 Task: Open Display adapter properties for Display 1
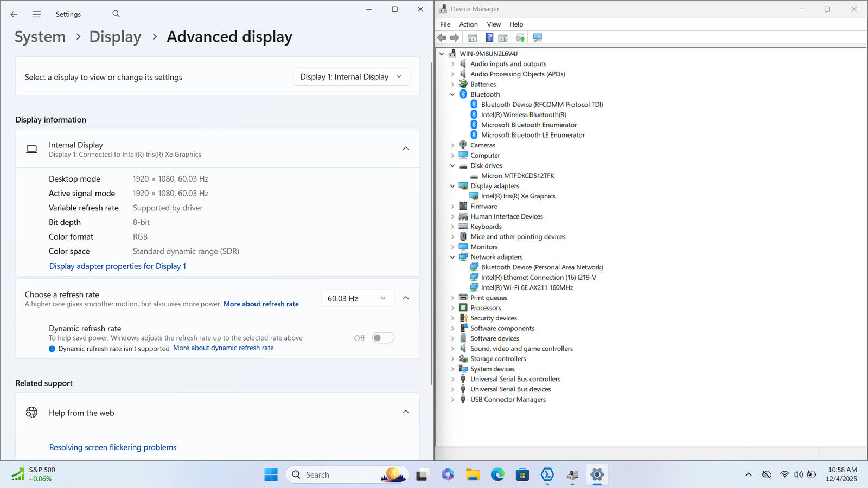click(x=117, y=266)
